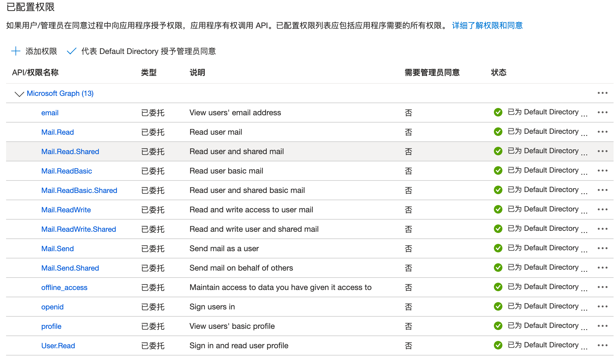
Task: Click the 需要管理员同意 column header
Action: point(432,72)
